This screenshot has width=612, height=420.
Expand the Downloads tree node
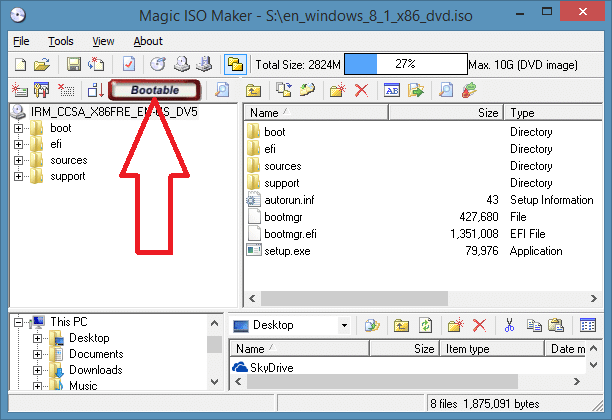click(x=37, y=370)
